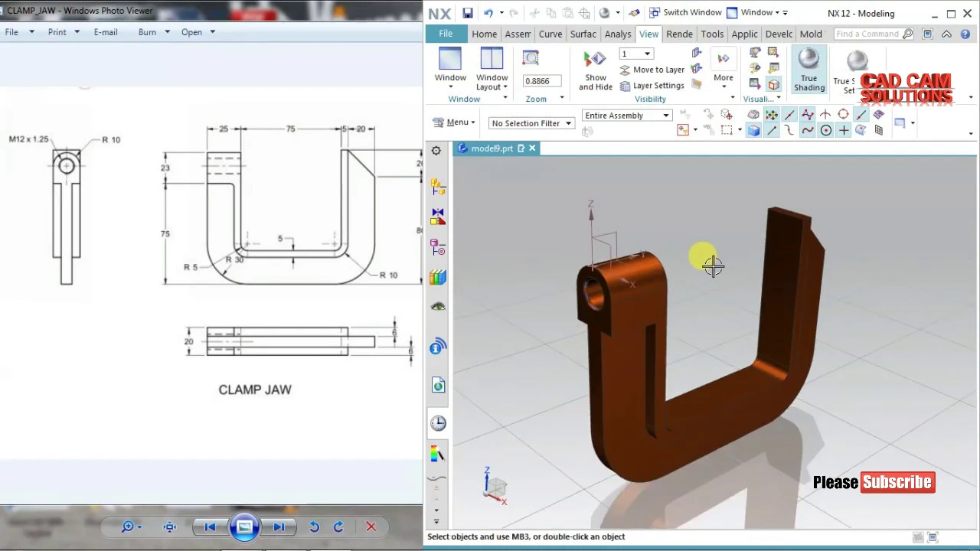
Task: Close the model9.prt tab
Action: coord(532,148)
